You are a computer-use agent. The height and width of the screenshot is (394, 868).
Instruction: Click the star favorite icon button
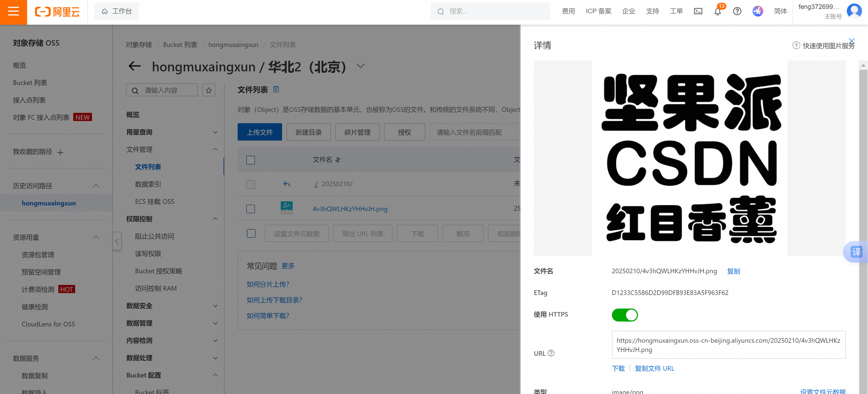click(x=209, y=90)
